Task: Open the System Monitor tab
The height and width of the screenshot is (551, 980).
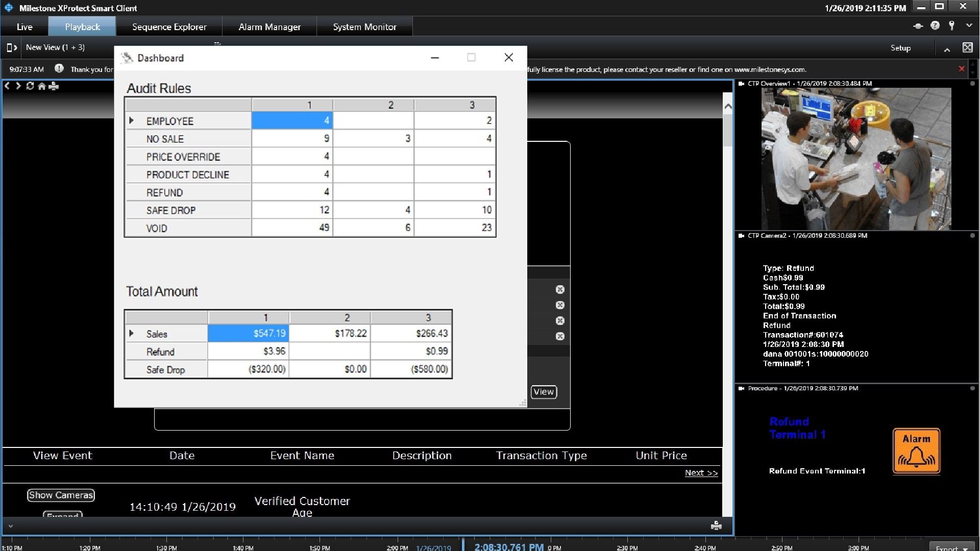Action: point(364,27)
